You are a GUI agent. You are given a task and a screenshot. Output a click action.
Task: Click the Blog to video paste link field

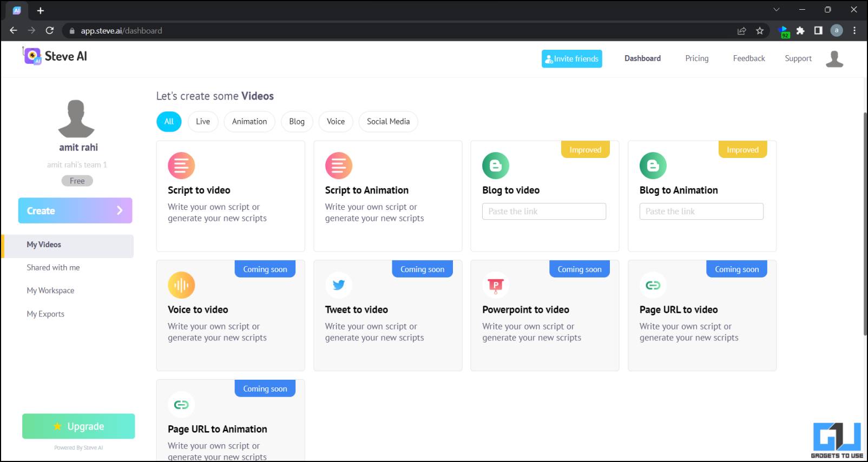[544, 212]
